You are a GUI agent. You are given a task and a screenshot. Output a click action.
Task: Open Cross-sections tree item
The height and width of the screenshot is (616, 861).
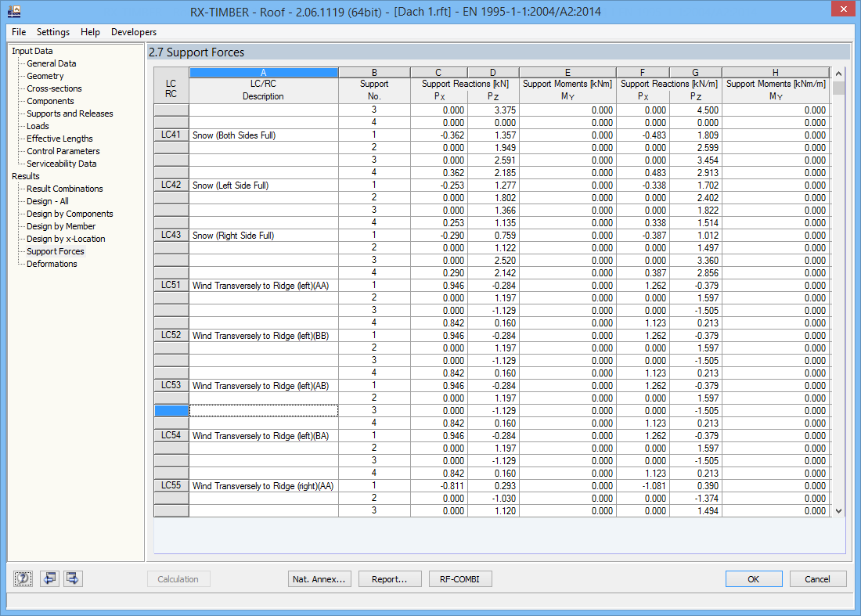54,89
